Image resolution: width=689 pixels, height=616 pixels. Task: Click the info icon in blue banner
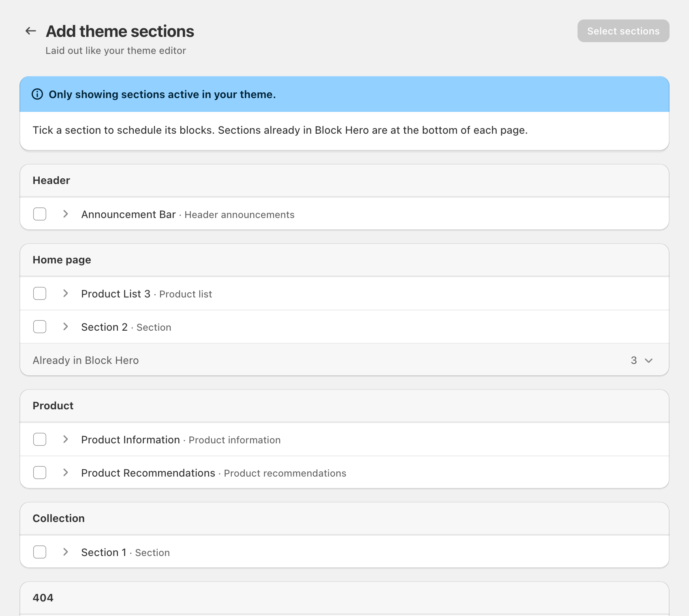click(x=37, y=94)
